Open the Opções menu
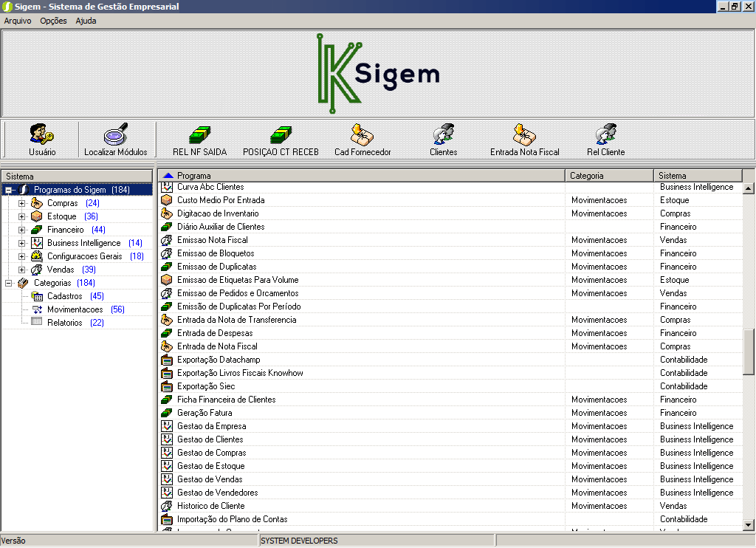 tap(53, 21)
